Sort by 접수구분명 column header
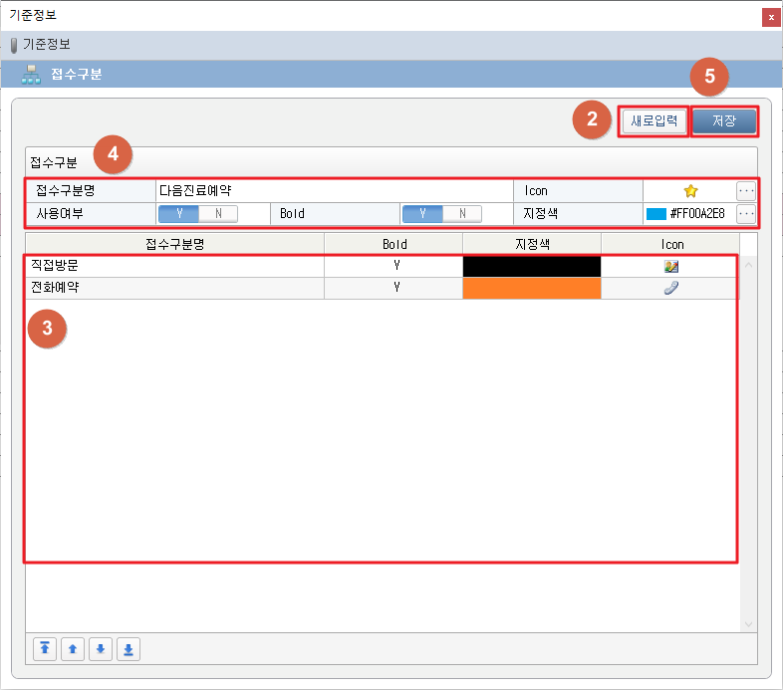The height and width of the screenshot is (690, 784). pos(174,244)
